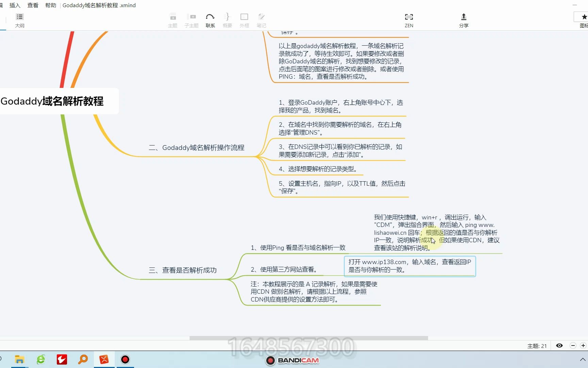Select the 联系 relationship tool

tap(210, 20)
